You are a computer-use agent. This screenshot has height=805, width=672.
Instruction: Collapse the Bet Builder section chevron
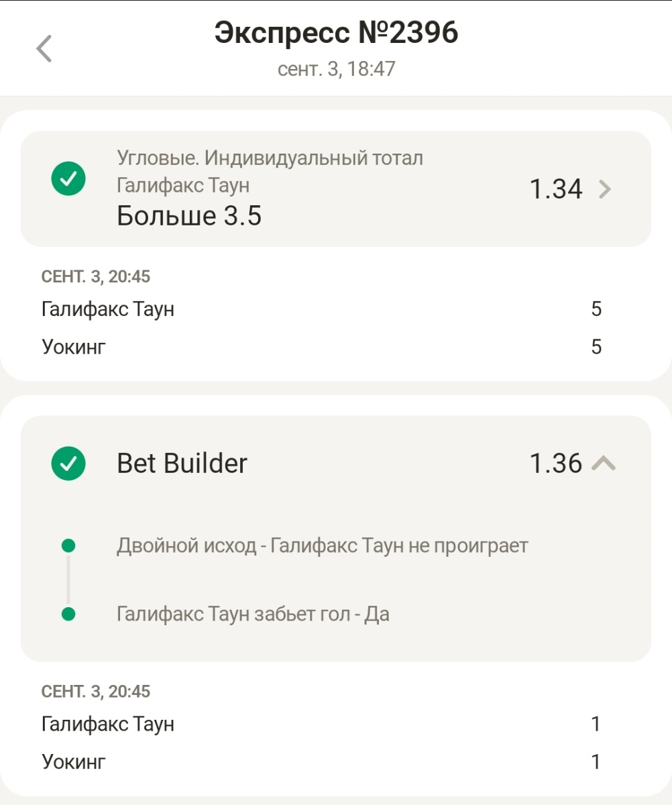click(604, 463)
